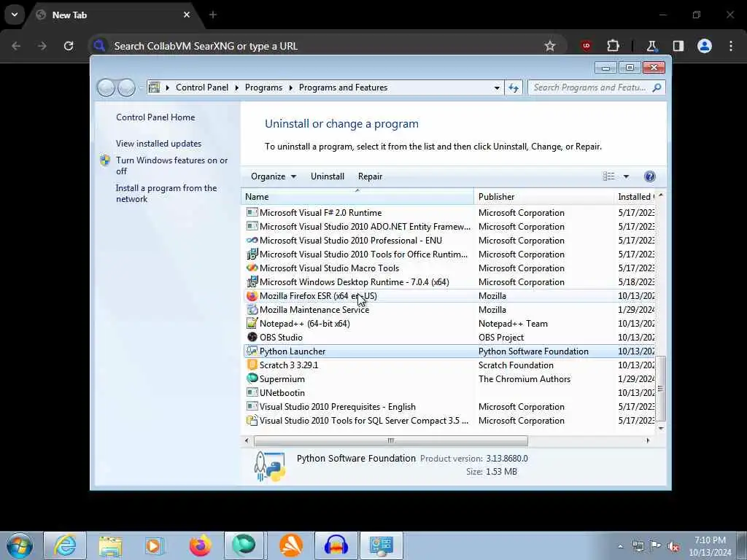Screen dimensions: 747x560
Task: Click the Scratch 3 program icon
Action: [252, 365]
